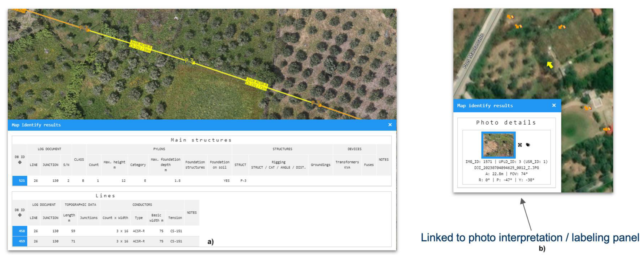
Task: Click the 'DEVICES' group header
Action: (354, 149)
